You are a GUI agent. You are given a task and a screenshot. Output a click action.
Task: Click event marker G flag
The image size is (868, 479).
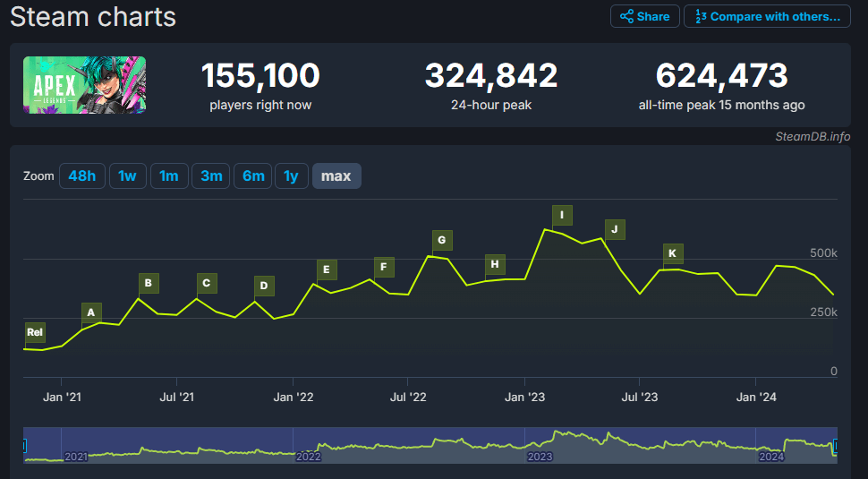[x=441, y=241]
